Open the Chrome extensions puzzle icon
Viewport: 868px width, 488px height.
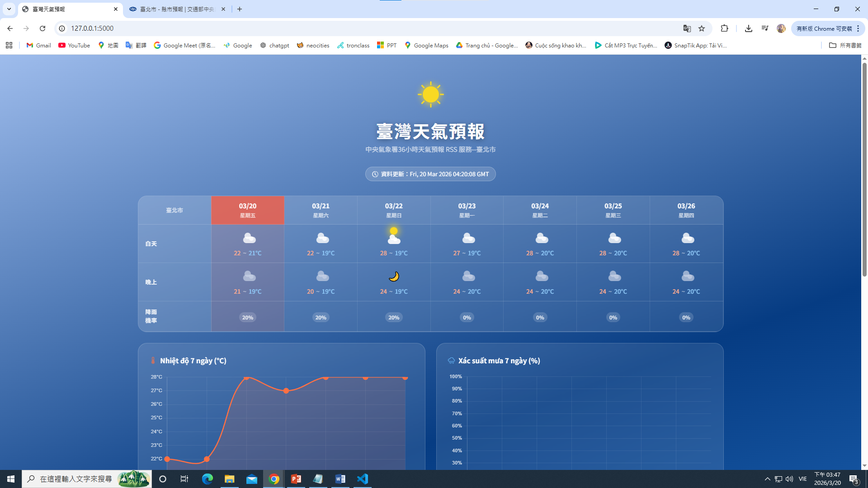[x=724, y=28]
